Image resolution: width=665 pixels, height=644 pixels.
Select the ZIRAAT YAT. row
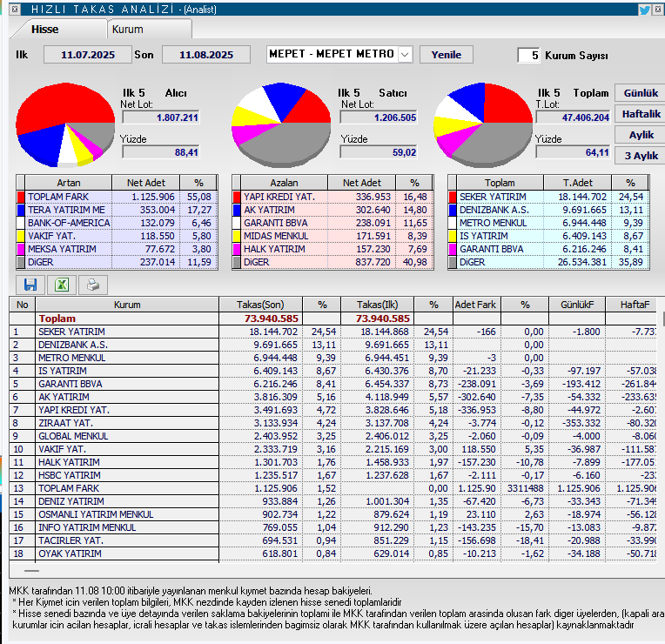[332, 423]
